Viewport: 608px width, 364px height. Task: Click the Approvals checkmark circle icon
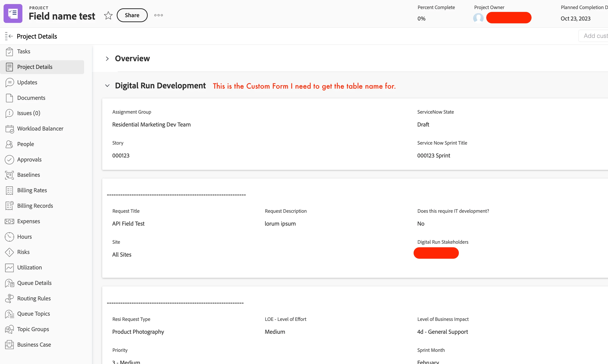coord(9,160)
